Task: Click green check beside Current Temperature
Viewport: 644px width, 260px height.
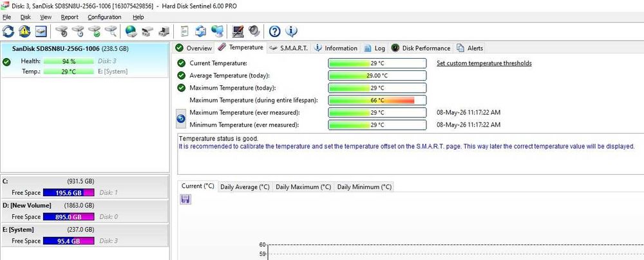Action: point(181,63)
